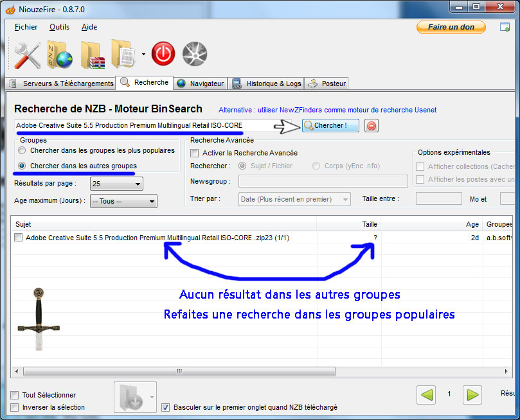Check the Tout Sélectionner checkbox

(x=15, y=395)
